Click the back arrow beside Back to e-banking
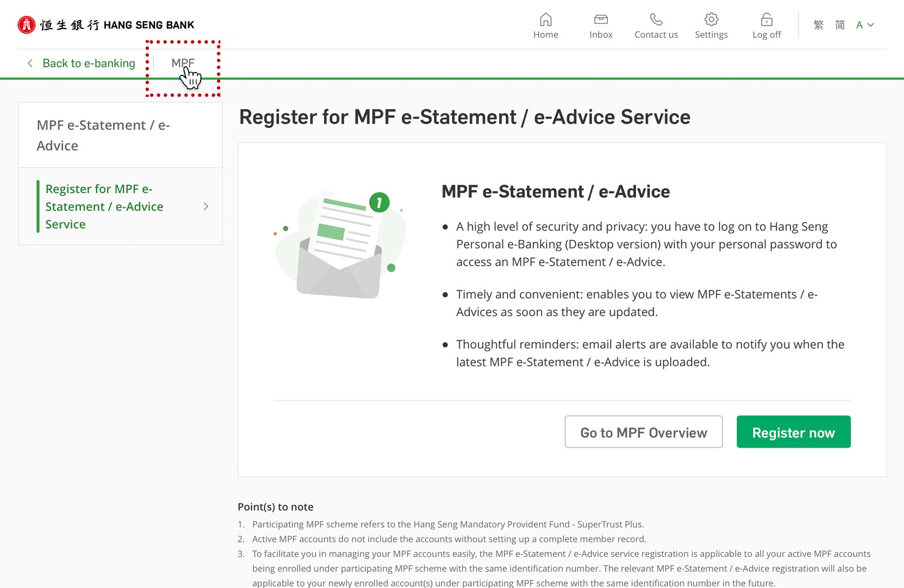This screenshot has height=588, width=904. pyautogui.click(x=30, y=63)
